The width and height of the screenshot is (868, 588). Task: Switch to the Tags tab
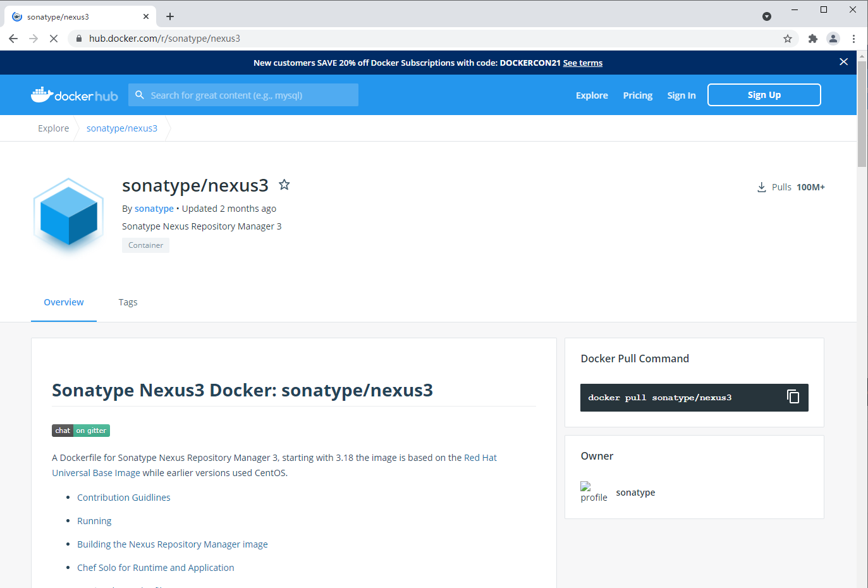click(x=128, y=302)
